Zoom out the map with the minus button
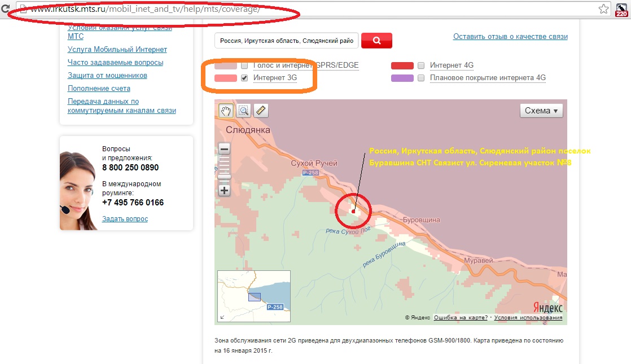631x364 pixels. click(224, 149)
